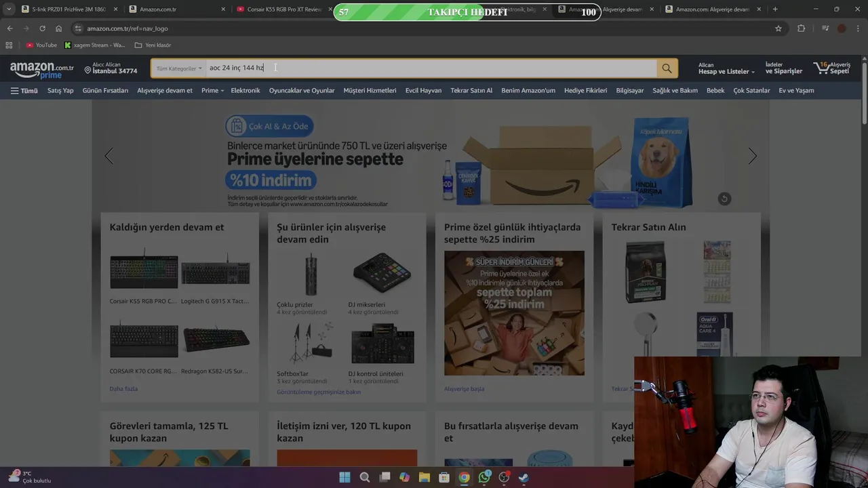The width and height of the screenshot is (868, 488).
Task: Switch to S-link PRZ01 PrizHive tab
Action: pyautogui.click(x=69, y=9)
